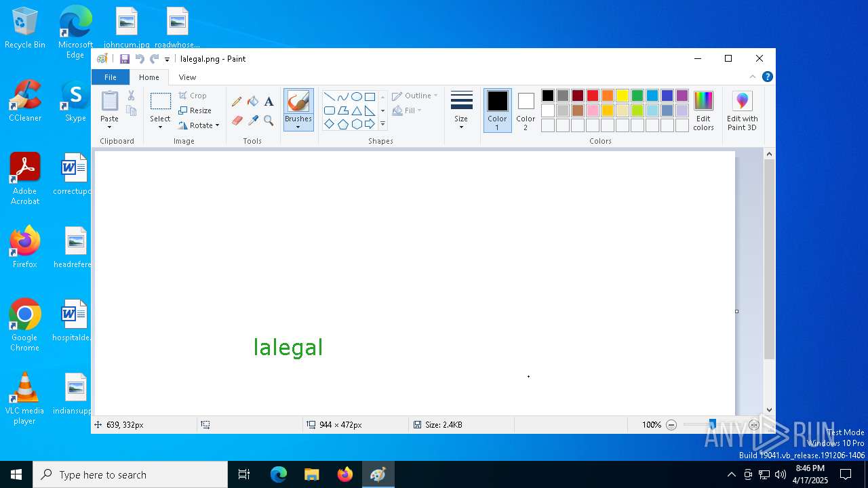This screenshot has height=488, width=868.
Task: Click the Paste clipboard icon
Action: tap(109, 101)
